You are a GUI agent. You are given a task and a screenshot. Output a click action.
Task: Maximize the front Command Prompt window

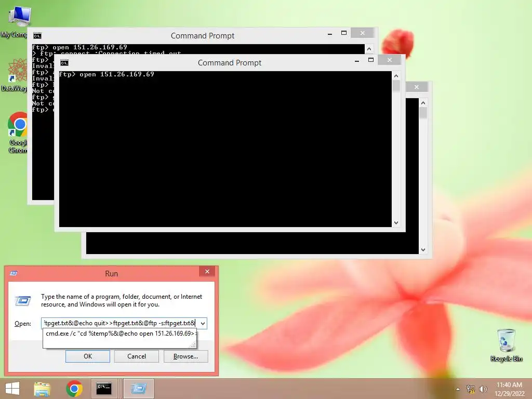[x=371, y=60]
